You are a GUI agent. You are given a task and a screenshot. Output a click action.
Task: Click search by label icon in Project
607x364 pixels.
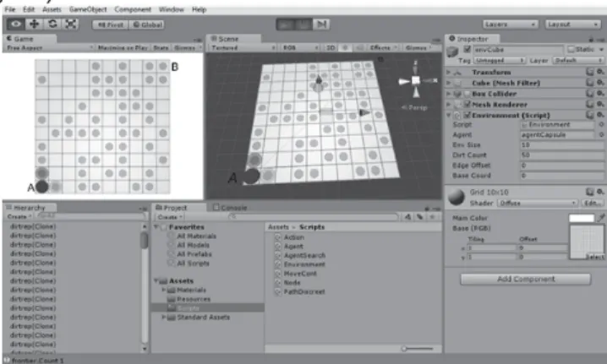419,217
